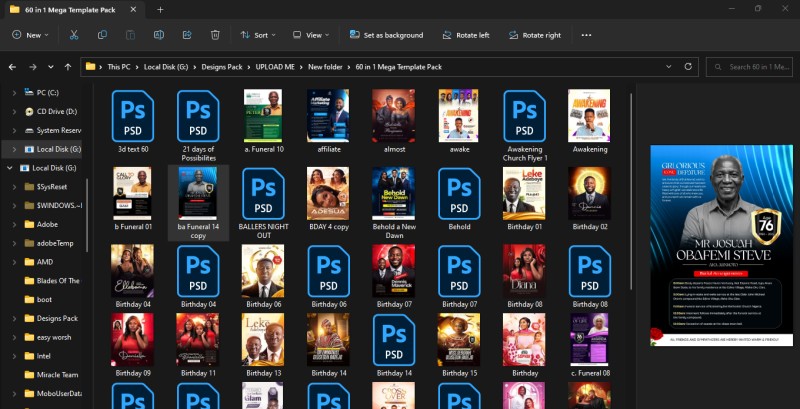Screen dimensions: 800x409
Task: Select System Reserved drive in sidebar
Action: (x=53, y=131)
